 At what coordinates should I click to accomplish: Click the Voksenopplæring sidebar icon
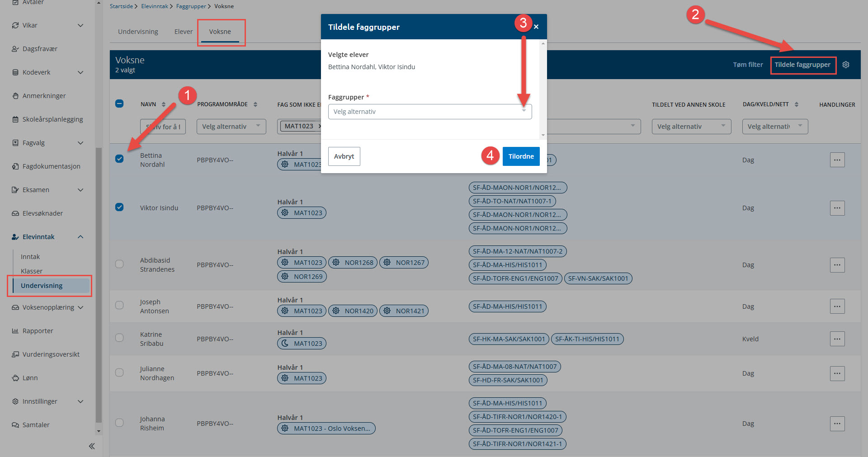point(15,307)
